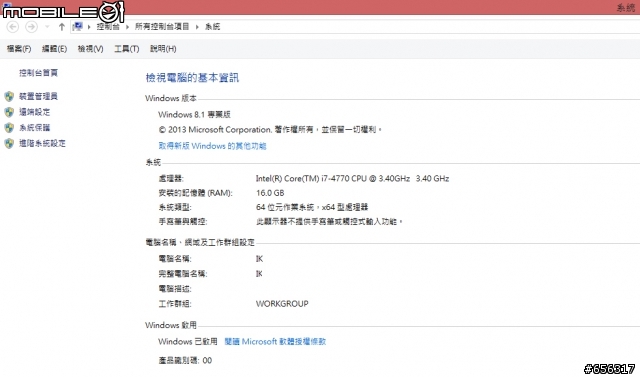Viewport: 640px width, 377px height.
Task: Click the Forward navigation arrow
Action: click(31, 27)
